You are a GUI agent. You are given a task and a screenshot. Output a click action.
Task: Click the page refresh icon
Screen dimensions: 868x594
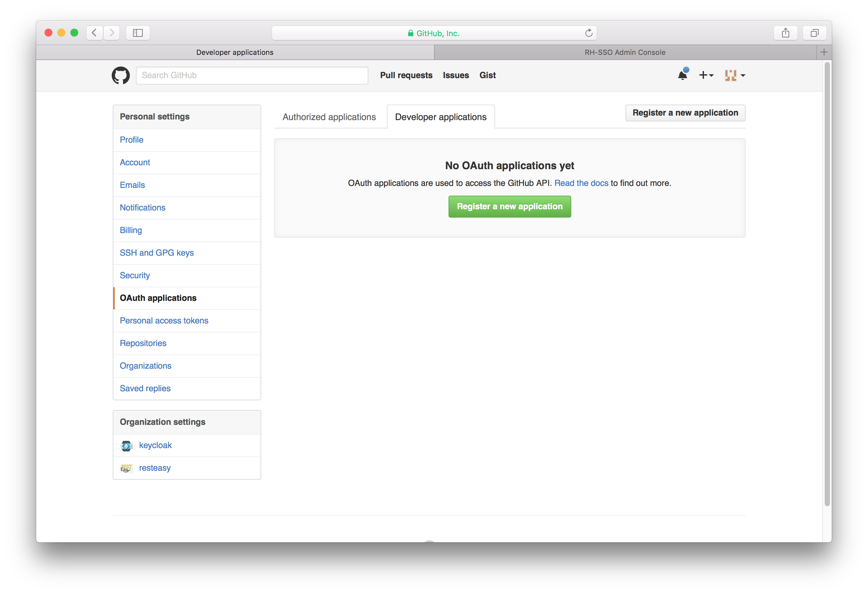click(589, 32)
